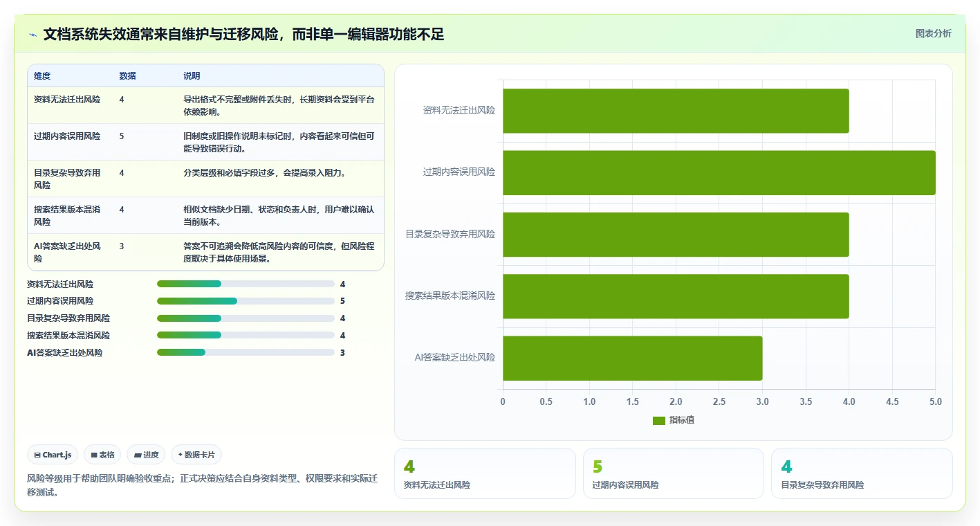Image resolution: width=980 pixels, height=526 pixels.
Task: Click the x-axis tick 5.0
Action: 936,401
